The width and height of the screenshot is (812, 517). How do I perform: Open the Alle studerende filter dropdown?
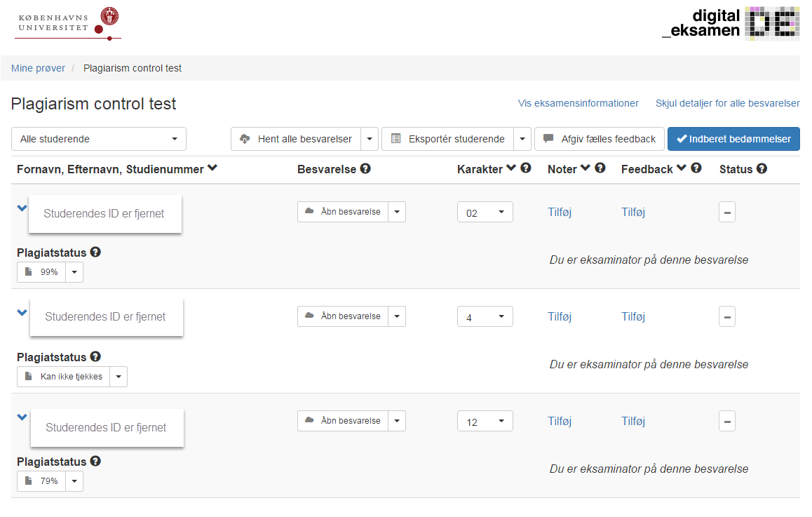point(99,139)
